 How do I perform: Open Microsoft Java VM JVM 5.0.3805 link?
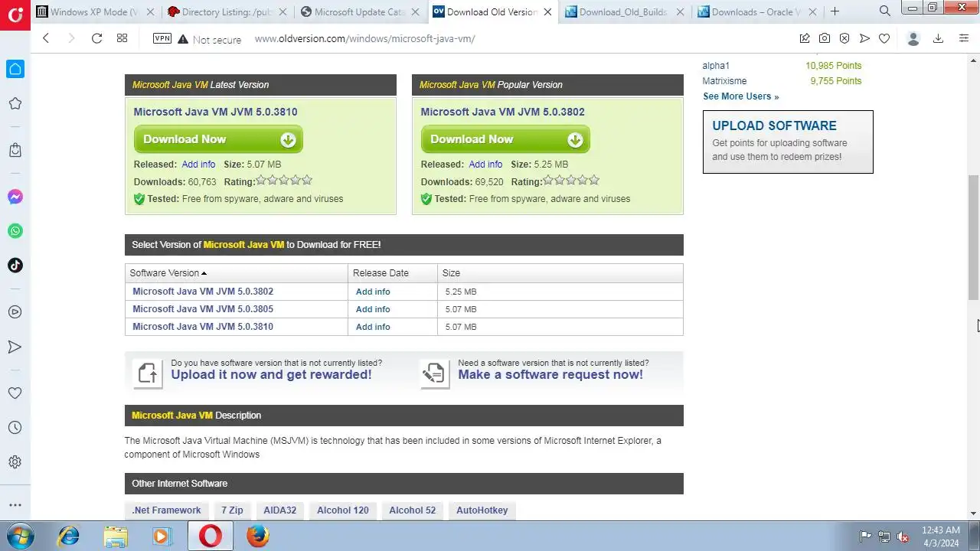[203, 309]
